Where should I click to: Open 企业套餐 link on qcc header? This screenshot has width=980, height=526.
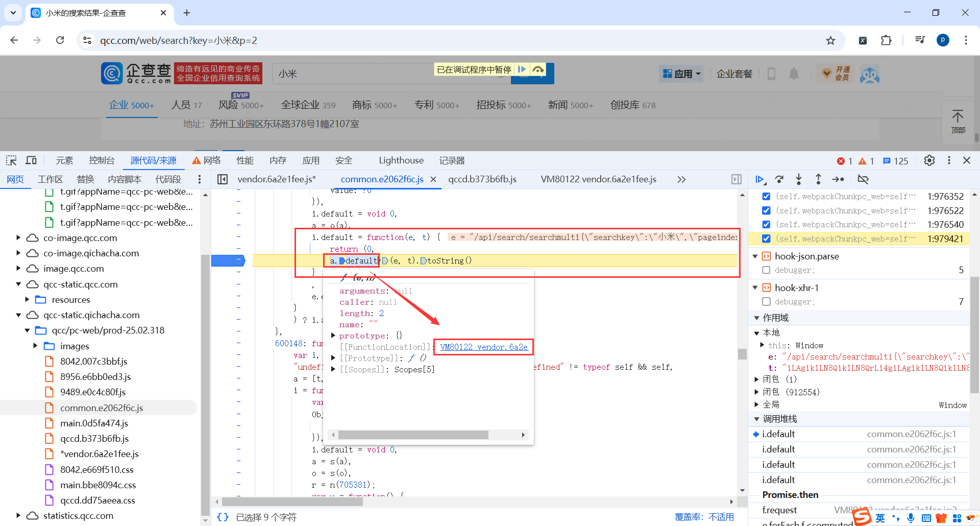coord(734,74)
